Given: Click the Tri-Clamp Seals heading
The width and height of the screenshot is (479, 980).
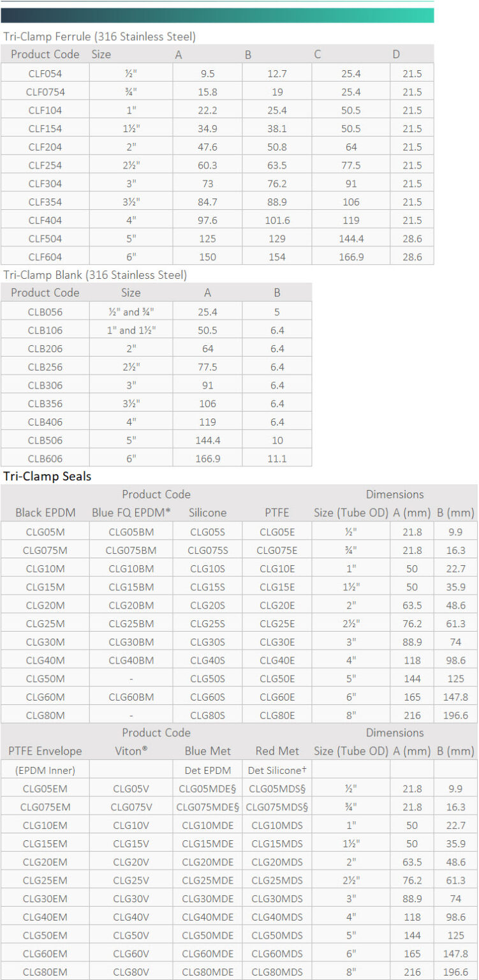Looking at the screenshot, I should tap(47, 477).
